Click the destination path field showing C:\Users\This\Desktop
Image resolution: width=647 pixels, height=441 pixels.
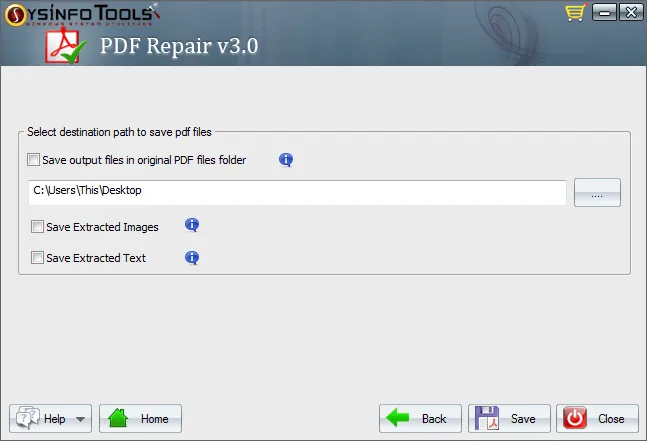297,192
